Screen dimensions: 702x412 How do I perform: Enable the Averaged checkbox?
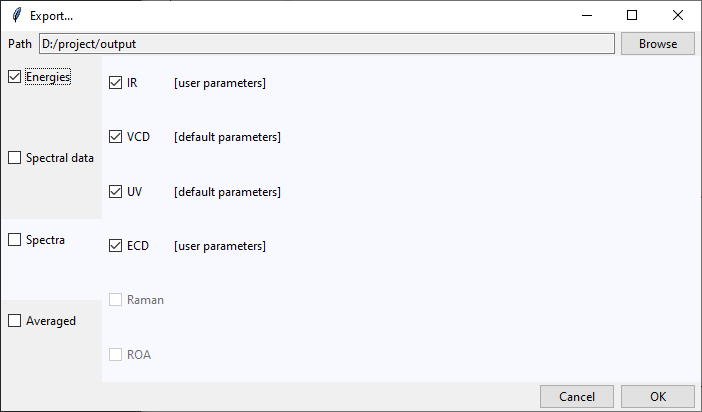[14, 321]
